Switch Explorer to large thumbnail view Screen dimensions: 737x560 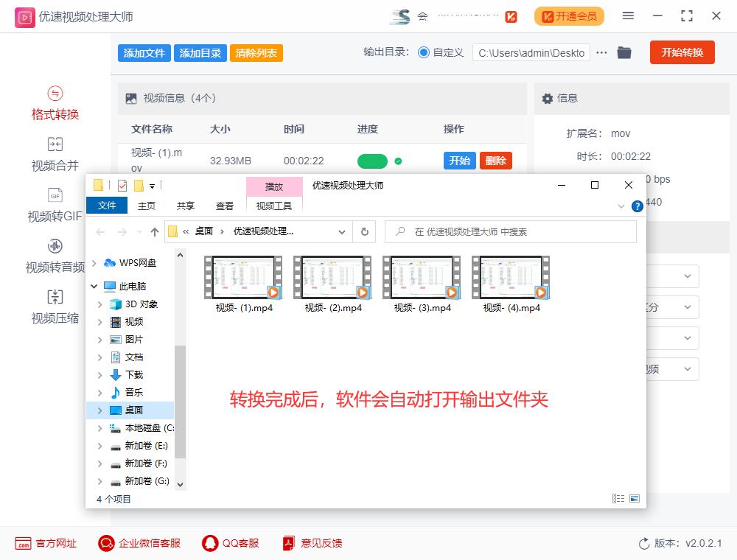click(635, 498)
